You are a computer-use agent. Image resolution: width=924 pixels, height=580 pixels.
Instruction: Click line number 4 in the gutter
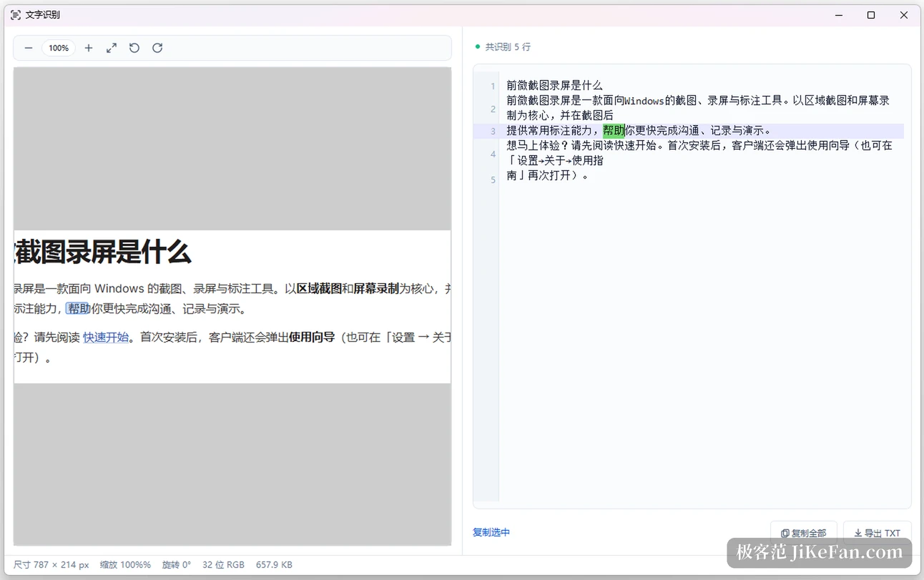click(x=493, y=154)
